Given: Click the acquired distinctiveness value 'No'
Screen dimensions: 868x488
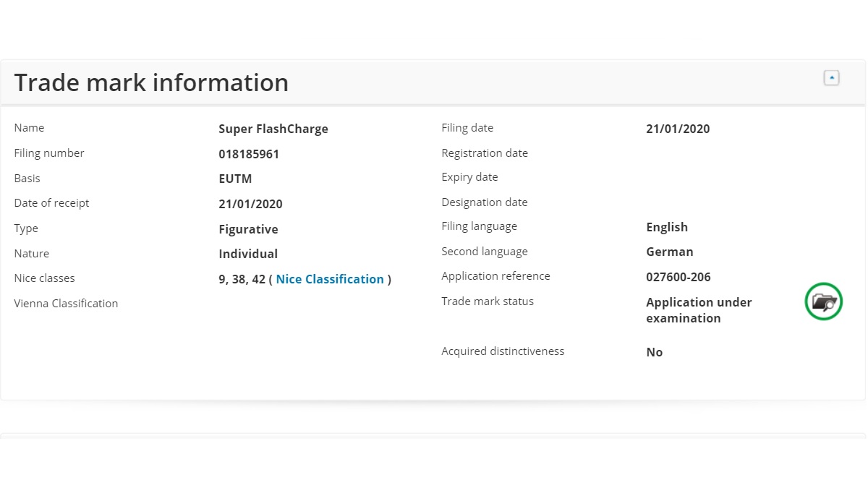Looking at the screenshot, I should (655, 352).
